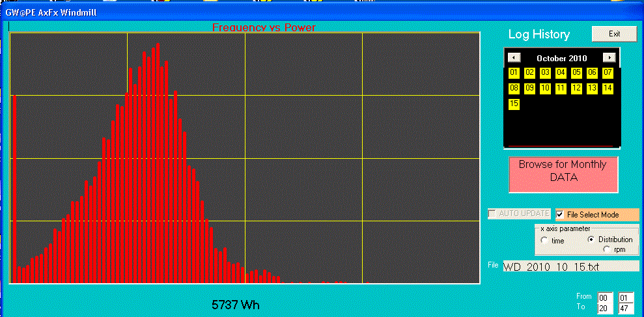Edit the From hour field
Screen dimensions: 644x317
(x=606, y=297)
